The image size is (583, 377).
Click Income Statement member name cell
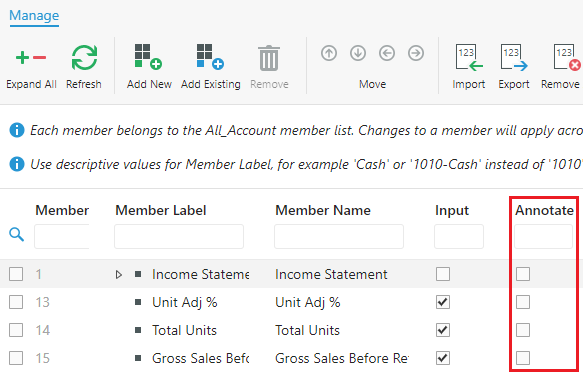[331, 274]
